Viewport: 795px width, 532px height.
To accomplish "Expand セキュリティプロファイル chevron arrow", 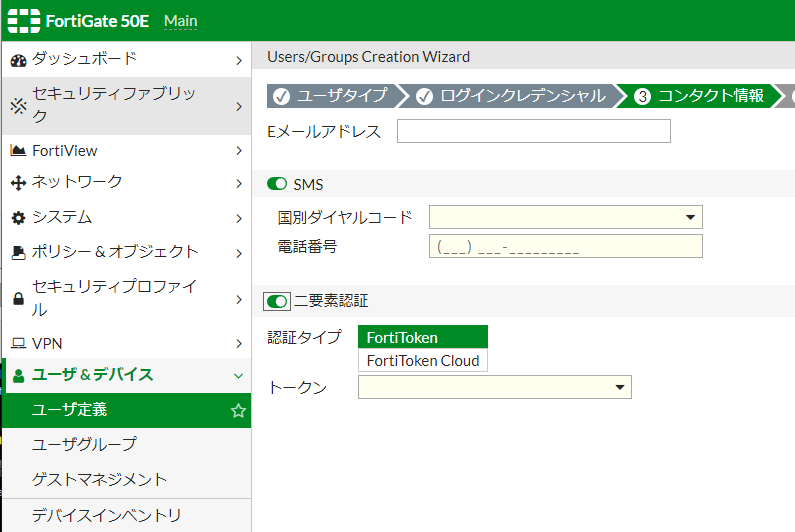I will click(239, 299).
